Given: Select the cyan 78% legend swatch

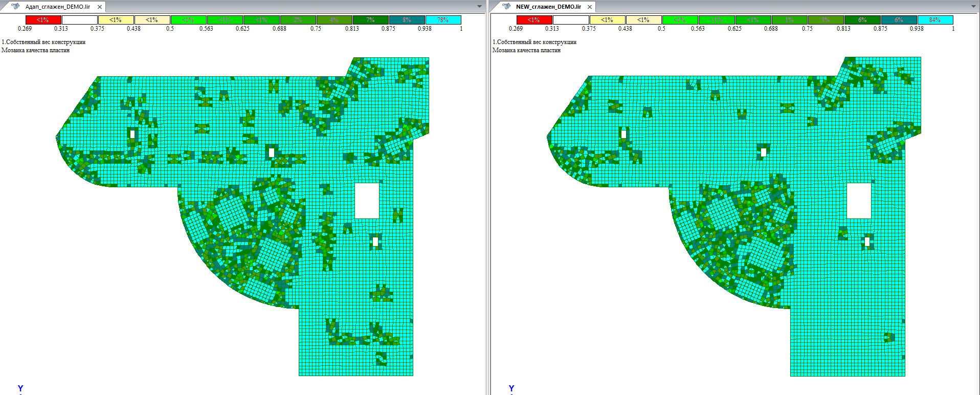Looking at the screenshot, I should click(443, 20).
